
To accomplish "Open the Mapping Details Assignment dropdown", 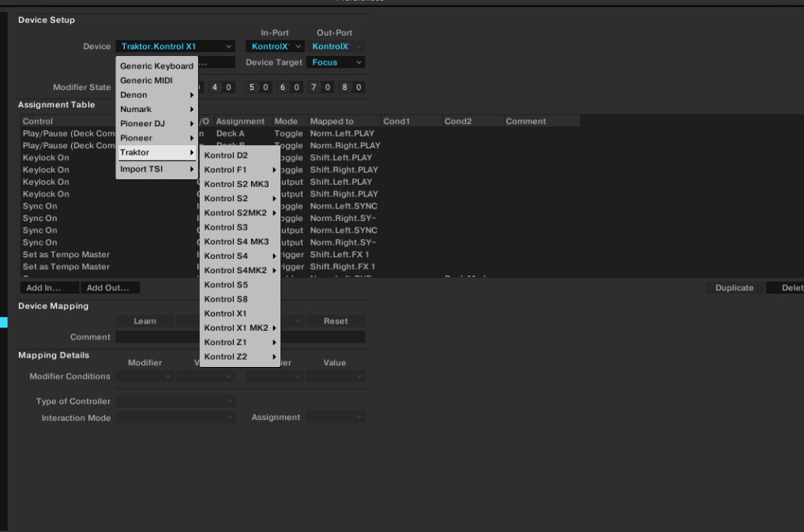I will (x=336, y=418).
